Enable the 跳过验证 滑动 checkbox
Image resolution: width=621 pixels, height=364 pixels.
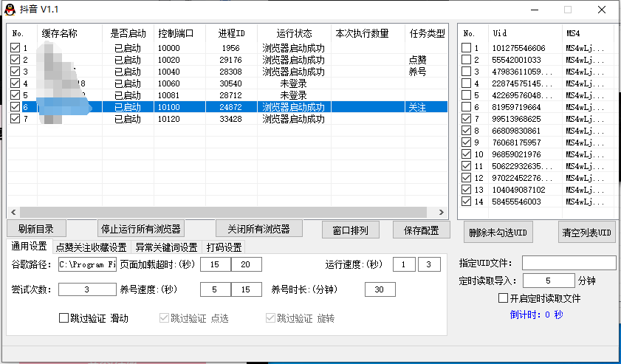(64, 318)
